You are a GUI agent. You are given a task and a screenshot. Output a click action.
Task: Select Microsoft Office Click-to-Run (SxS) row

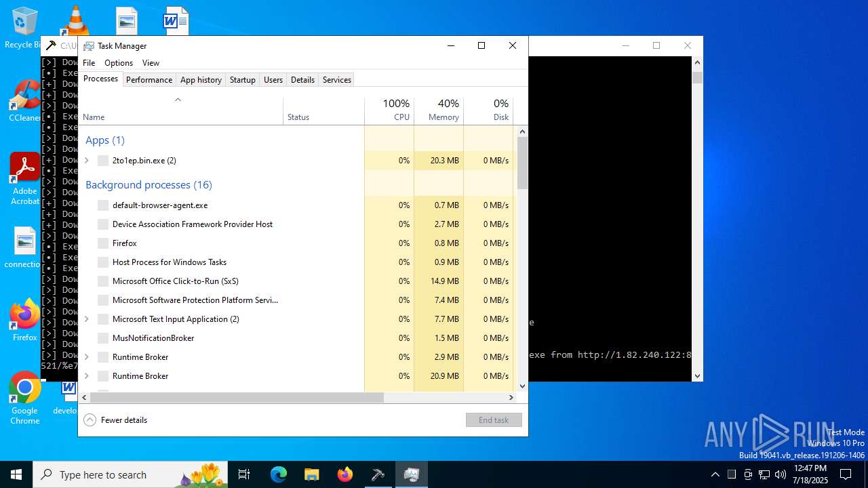[x=297, y=281]
